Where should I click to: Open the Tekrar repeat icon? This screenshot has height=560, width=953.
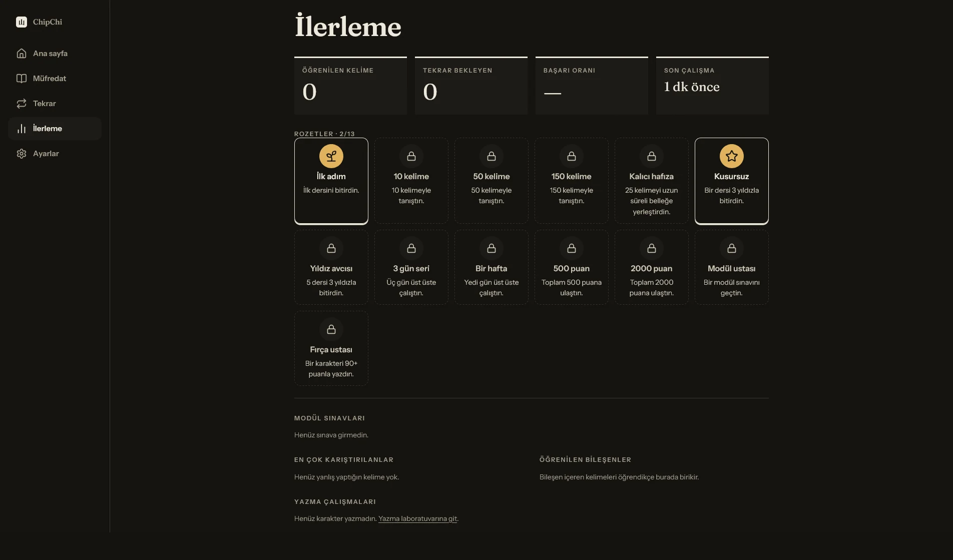(22, 104)
